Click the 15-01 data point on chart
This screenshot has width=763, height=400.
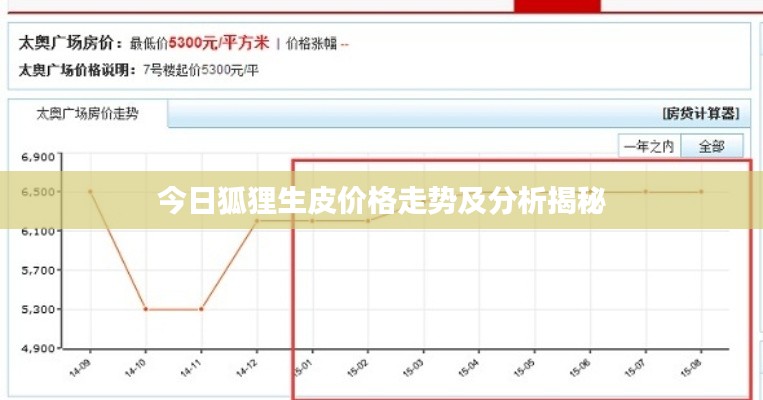(x=312, y=221)
